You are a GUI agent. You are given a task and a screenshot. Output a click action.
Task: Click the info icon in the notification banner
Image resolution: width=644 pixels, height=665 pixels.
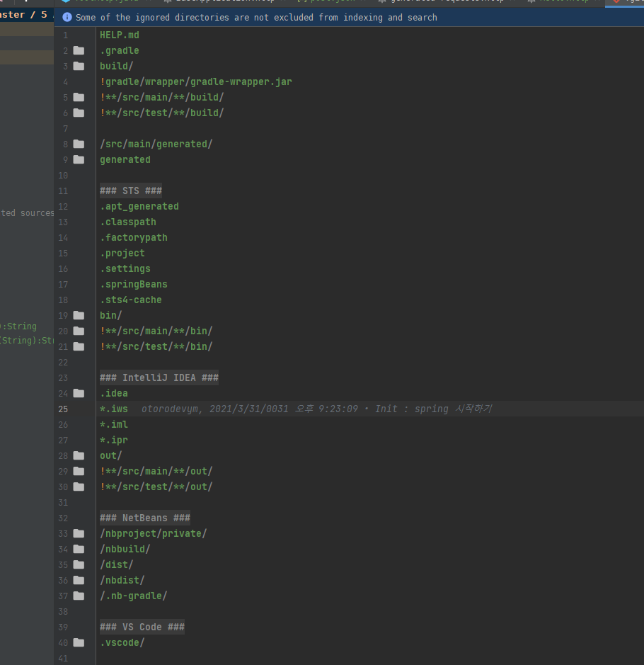[x=67, y=18]
